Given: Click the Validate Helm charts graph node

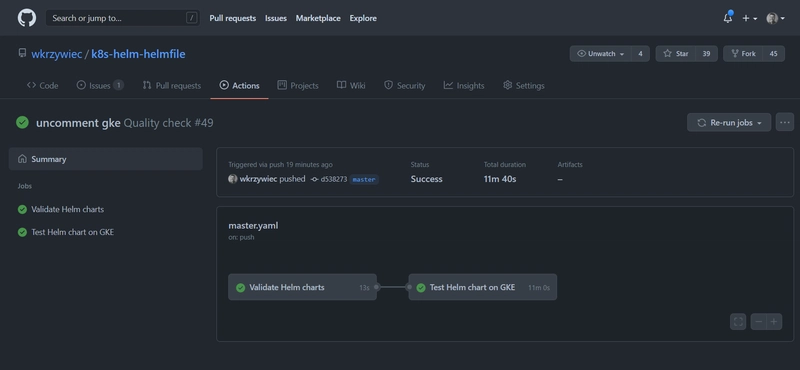Looking at the screenshot, I should 303,287.
